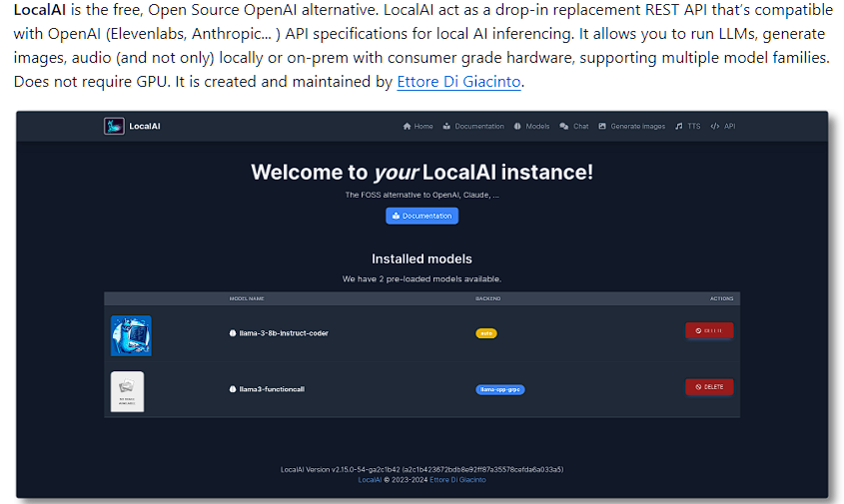This screenshot has height=504, width=844.
Task: Delete the llama-3-8b-instruct-coder model
Action: tap(709, 330)
